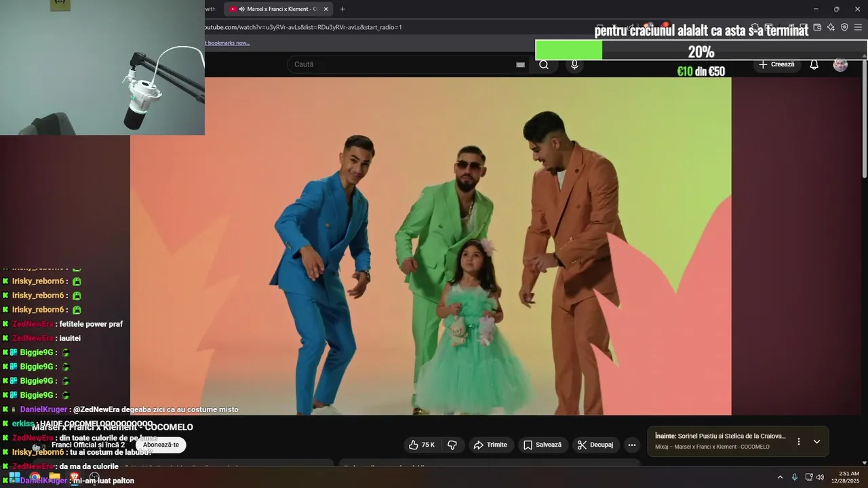Image resolution: width=868 pixels, height=488 pixels.
Task: Start voice search with microphone icon
Action: tap(574, 64)
